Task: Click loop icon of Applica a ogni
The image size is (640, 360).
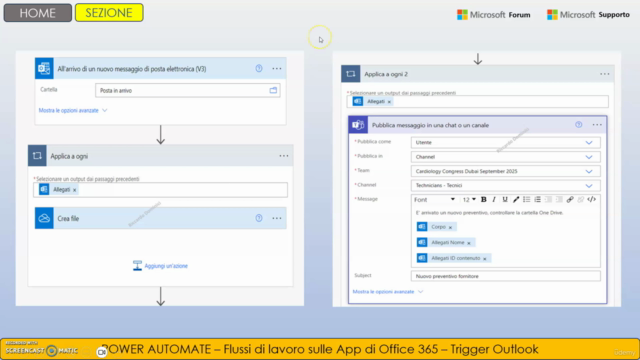Action: pos(37,156)
